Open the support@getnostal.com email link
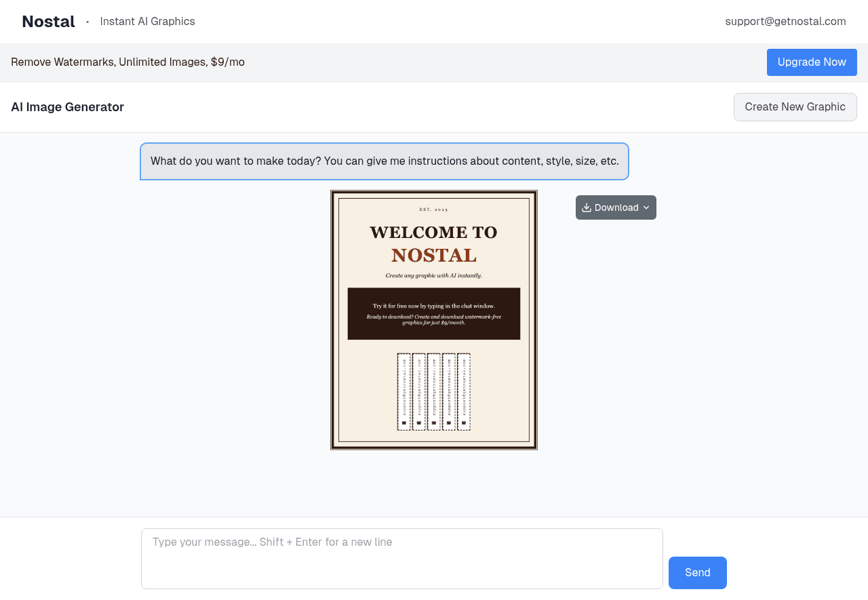The image size is (868, 600). click(785, 22)
